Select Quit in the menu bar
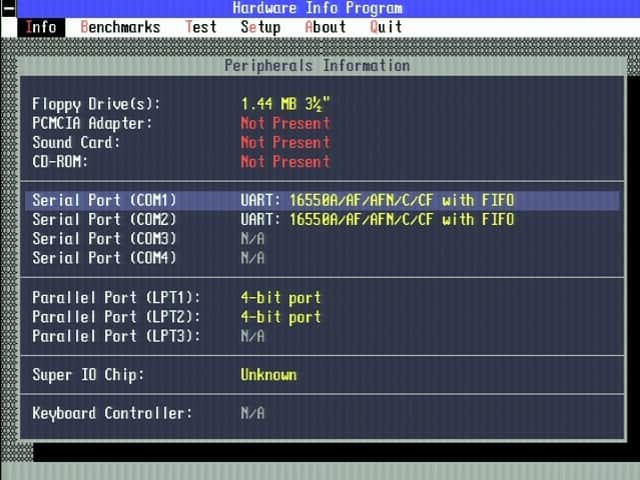640x480 pixels. pos(386,27)
